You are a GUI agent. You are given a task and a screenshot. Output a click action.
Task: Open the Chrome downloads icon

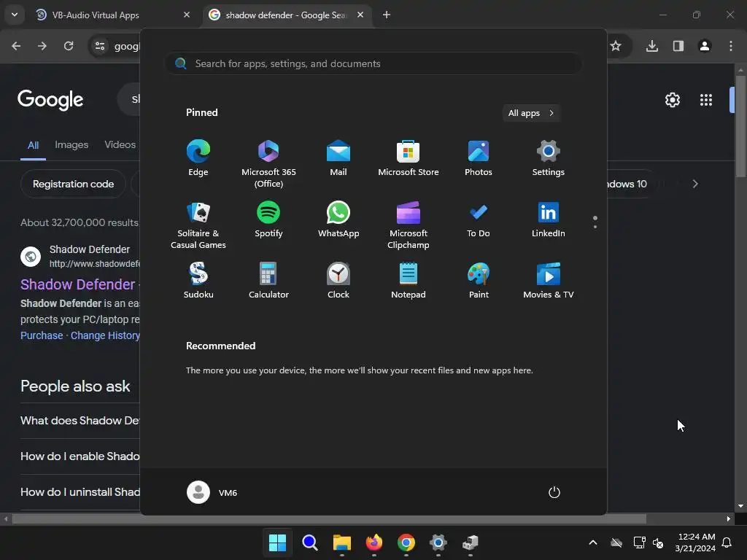tap(652, 46)
